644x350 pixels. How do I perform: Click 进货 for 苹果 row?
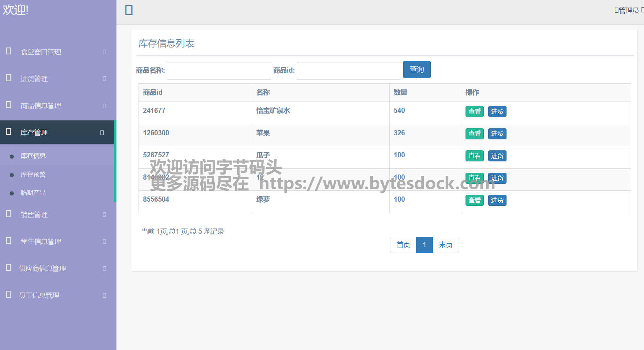[497, 134]
